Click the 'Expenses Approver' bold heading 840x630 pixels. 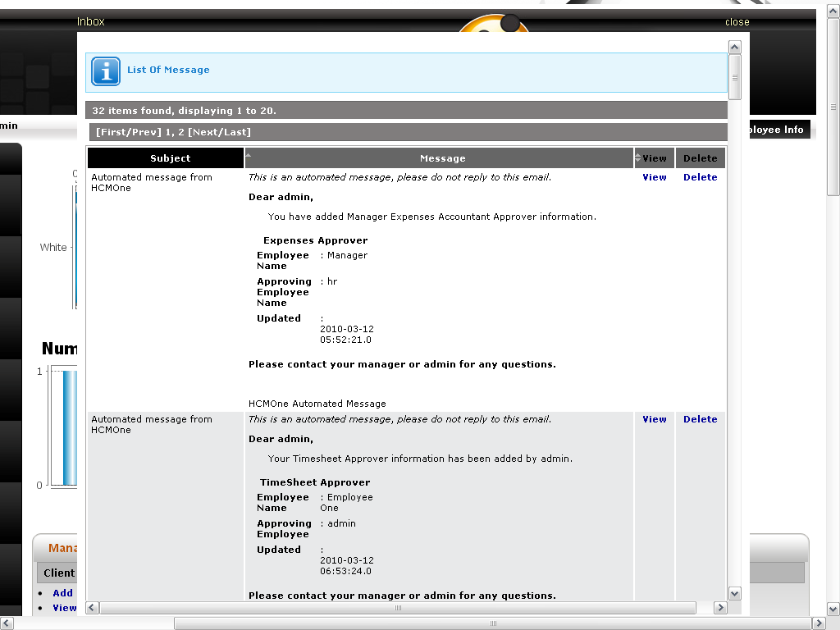(x=315, y=240)
